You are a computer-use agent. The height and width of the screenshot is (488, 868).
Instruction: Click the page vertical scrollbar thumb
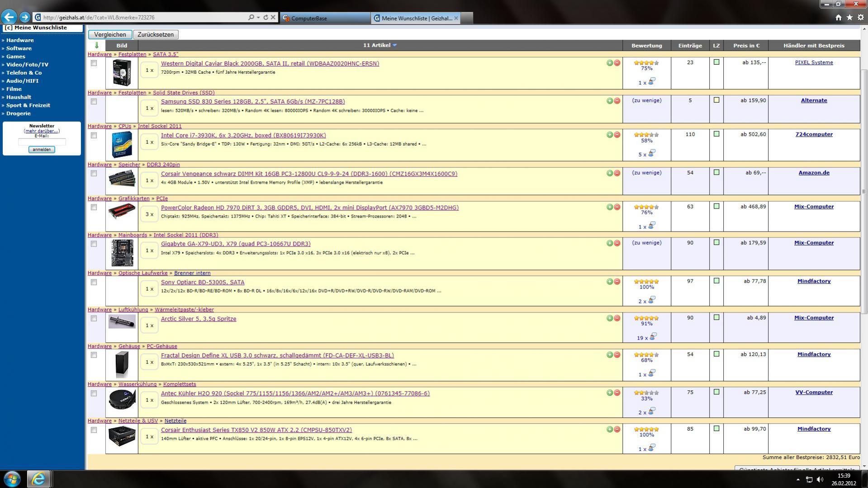864,192
